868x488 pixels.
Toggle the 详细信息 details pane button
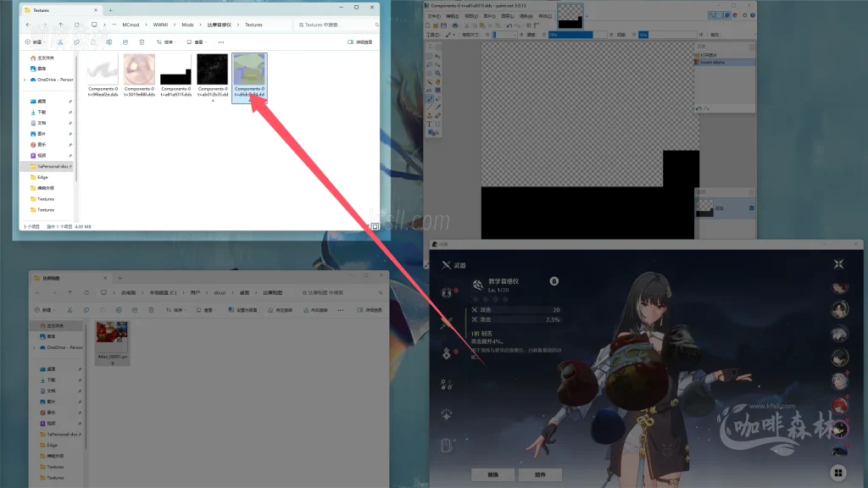360,42
